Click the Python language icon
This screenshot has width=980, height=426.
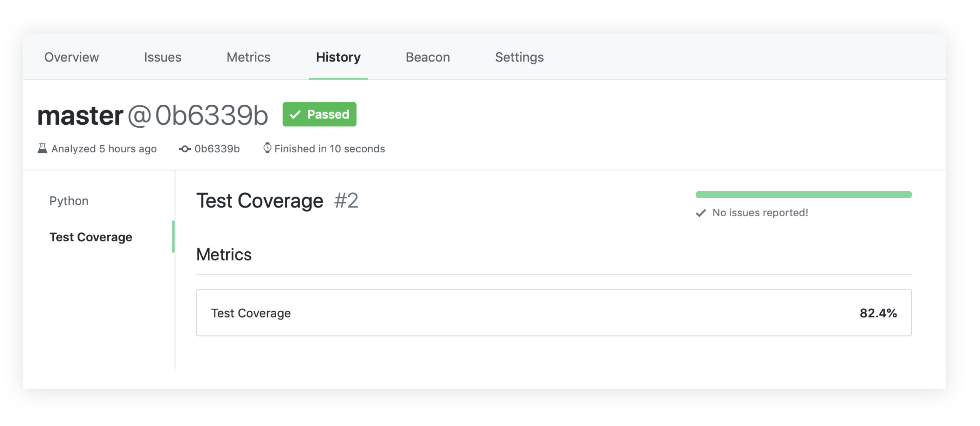click(69, 201)
